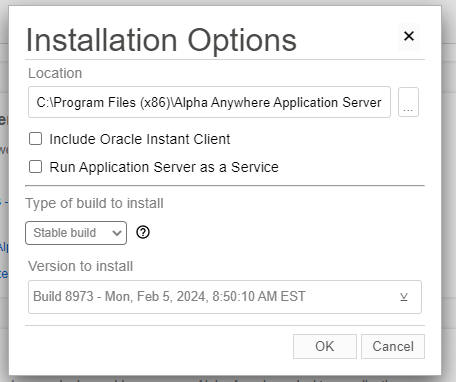Click the Installation Options dialog title
456x382 pixels.
161,41
